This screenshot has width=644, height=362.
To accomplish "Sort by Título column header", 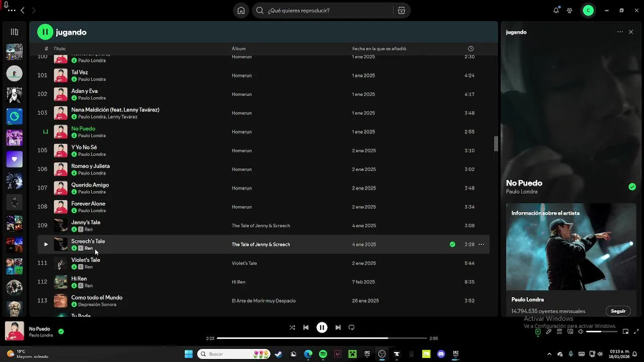I will [60, 49].
